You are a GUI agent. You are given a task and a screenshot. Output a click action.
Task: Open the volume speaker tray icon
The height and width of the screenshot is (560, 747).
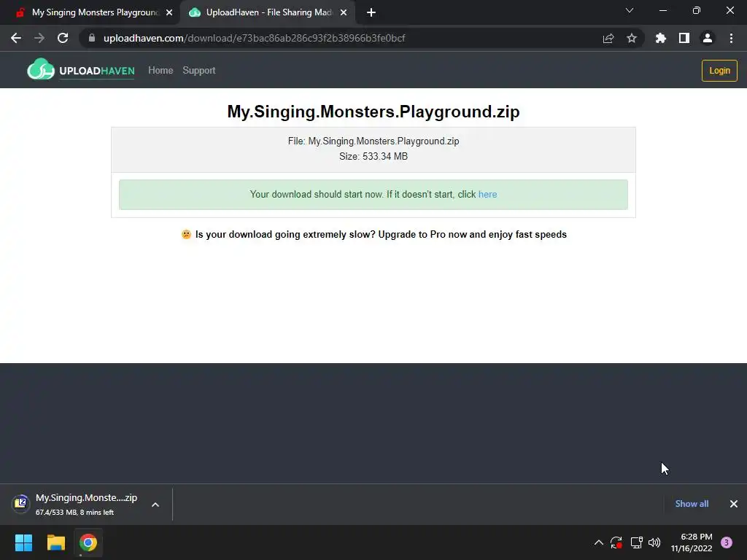coord(654,542)
